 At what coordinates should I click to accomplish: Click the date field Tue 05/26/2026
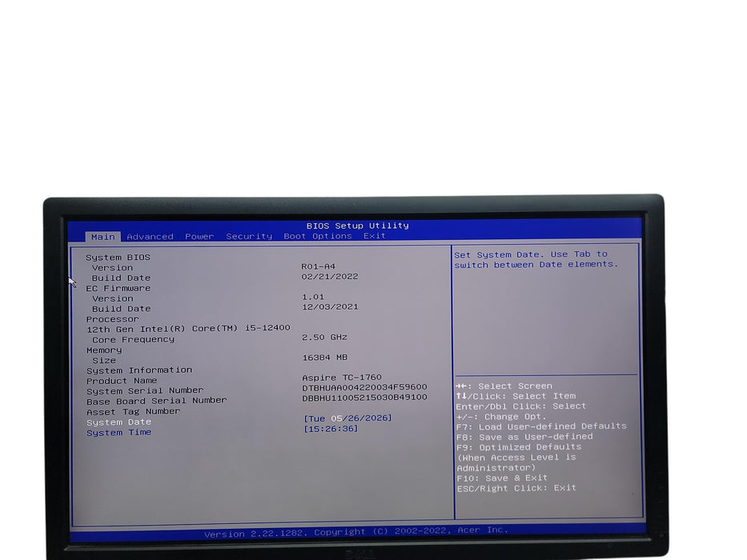click(x=347, y=418)
